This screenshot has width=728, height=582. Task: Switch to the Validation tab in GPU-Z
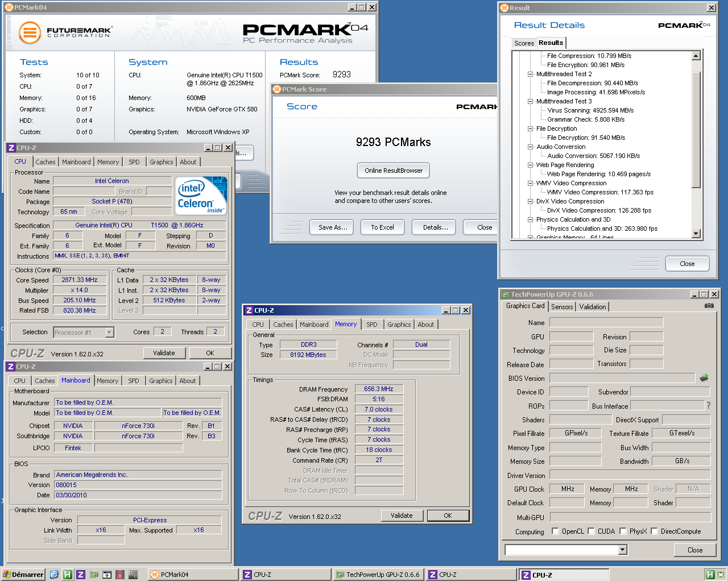tap(593, 307)
